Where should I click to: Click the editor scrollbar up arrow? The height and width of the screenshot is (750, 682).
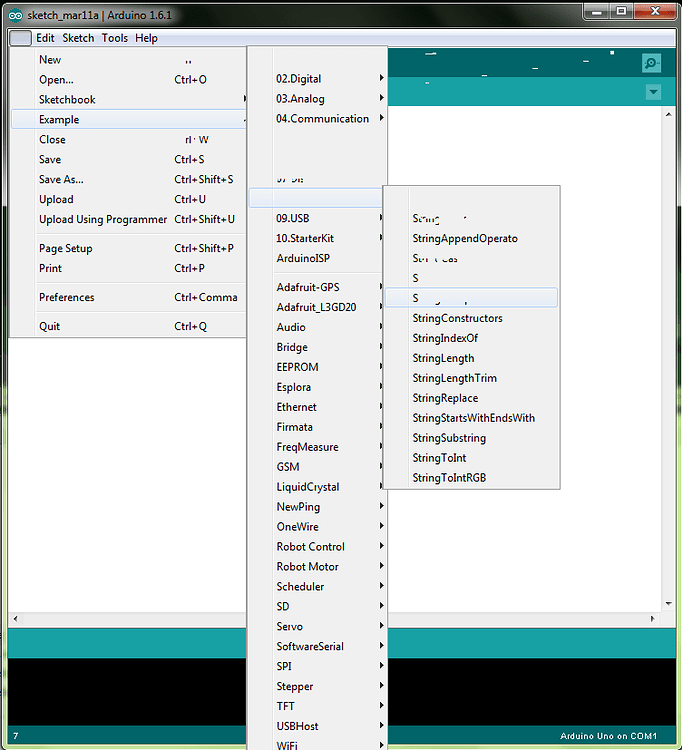click(668, 115)
